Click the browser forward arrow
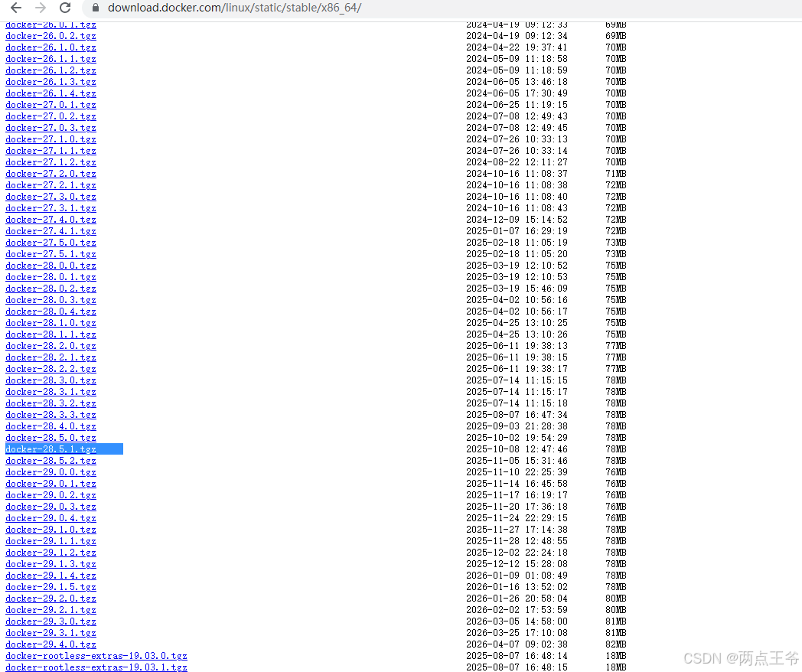 pos(41,8)
